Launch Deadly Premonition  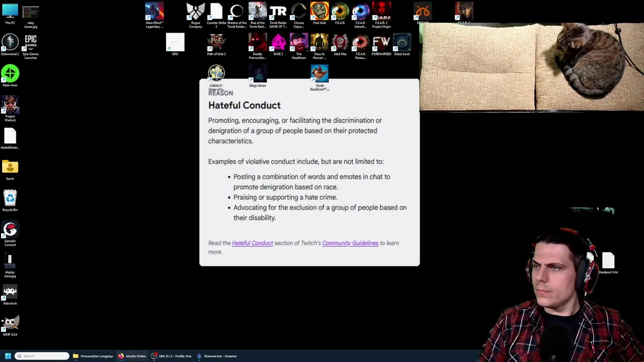(x=258, y=47)
